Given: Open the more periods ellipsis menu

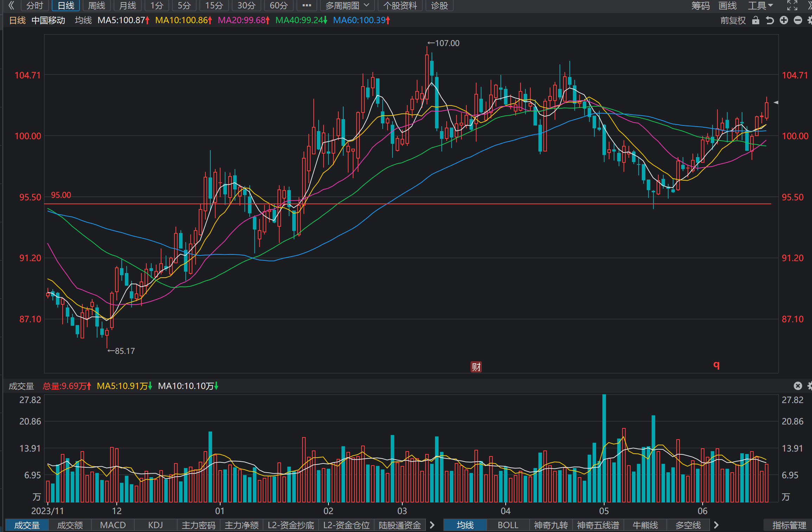Looking at the screenshot, I should point(307,6).
